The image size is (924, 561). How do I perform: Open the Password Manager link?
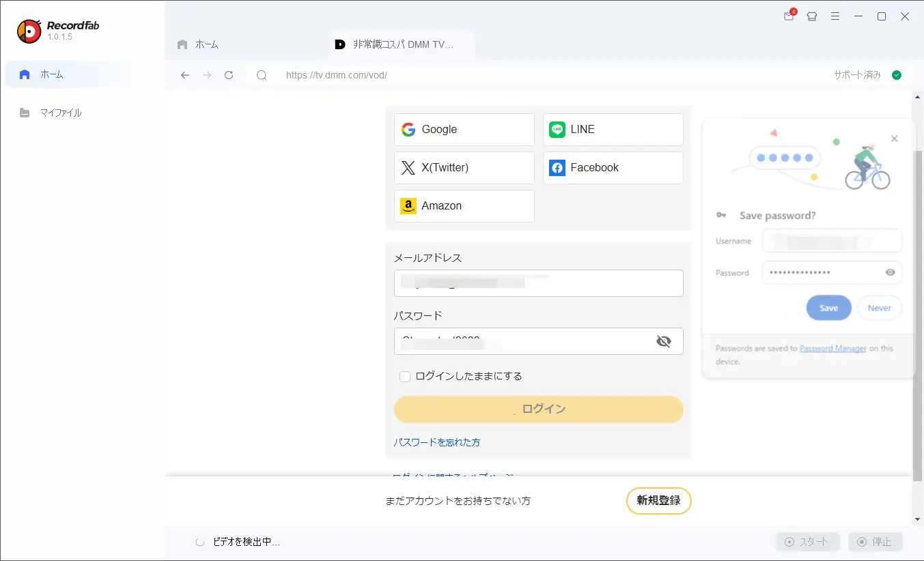pyautogui.click(x=833, y=348)
